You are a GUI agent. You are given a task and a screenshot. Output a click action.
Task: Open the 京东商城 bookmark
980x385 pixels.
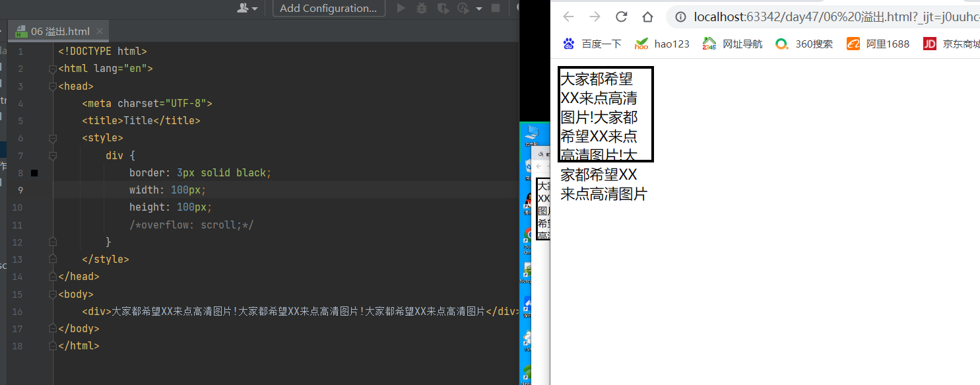coord(951,44)
